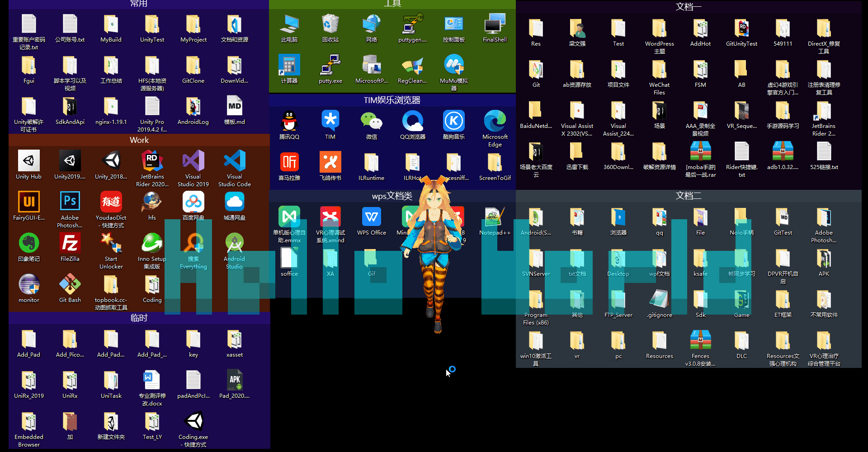Select the 文档一 fence title
868x452 pixels.
pyautogui.click(x=689, y=7)
